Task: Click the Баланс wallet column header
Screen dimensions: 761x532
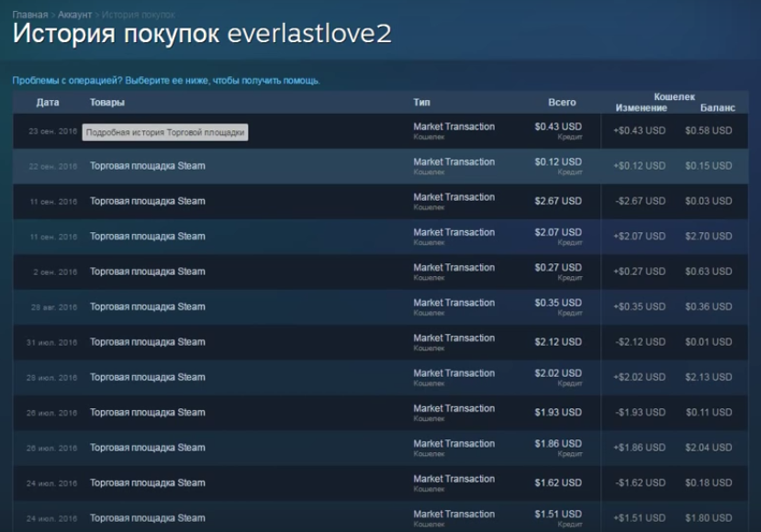Action: click(x=717, y=108)
